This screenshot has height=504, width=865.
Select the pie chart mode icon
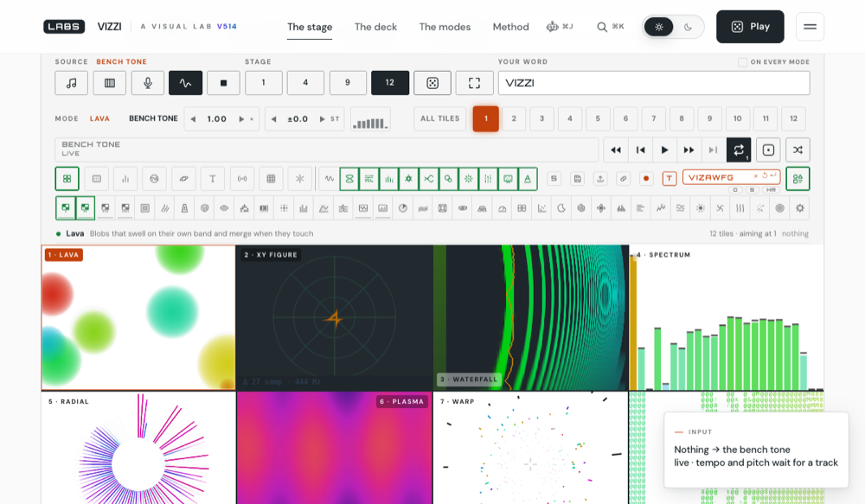[403, 207]
